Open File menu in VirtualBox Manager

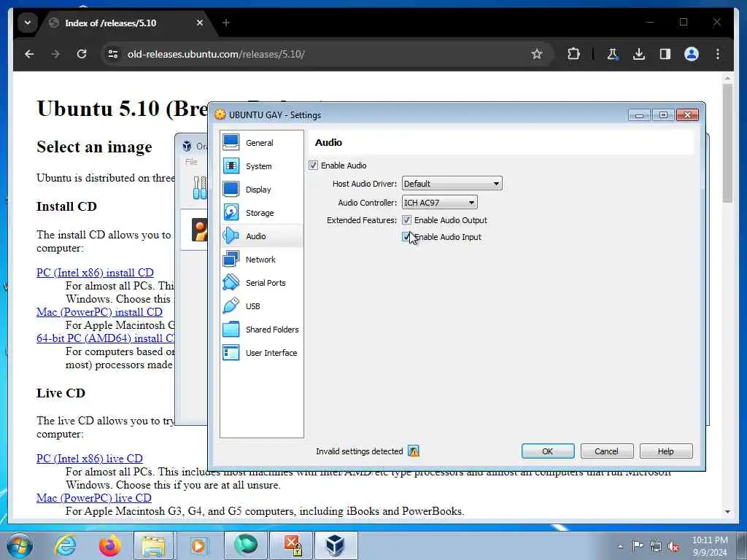point(191,162)
